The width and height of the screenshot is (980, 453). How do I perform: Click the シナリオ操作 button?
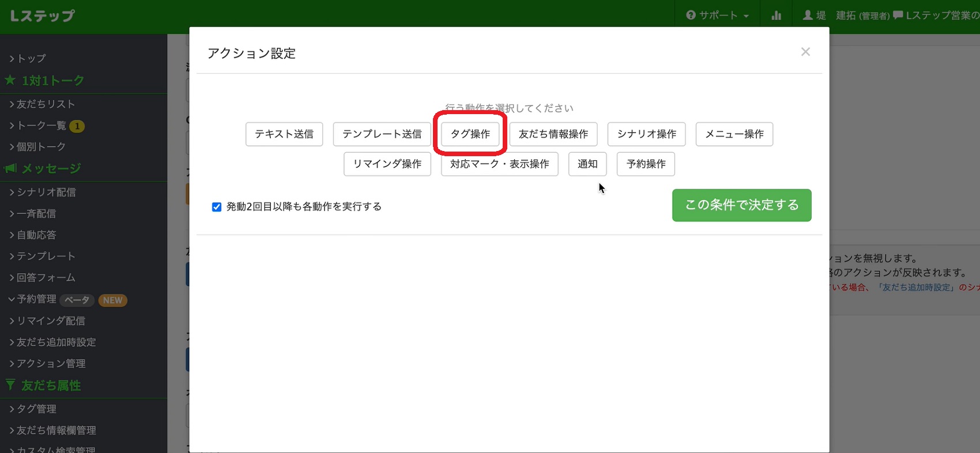point(647,134)
